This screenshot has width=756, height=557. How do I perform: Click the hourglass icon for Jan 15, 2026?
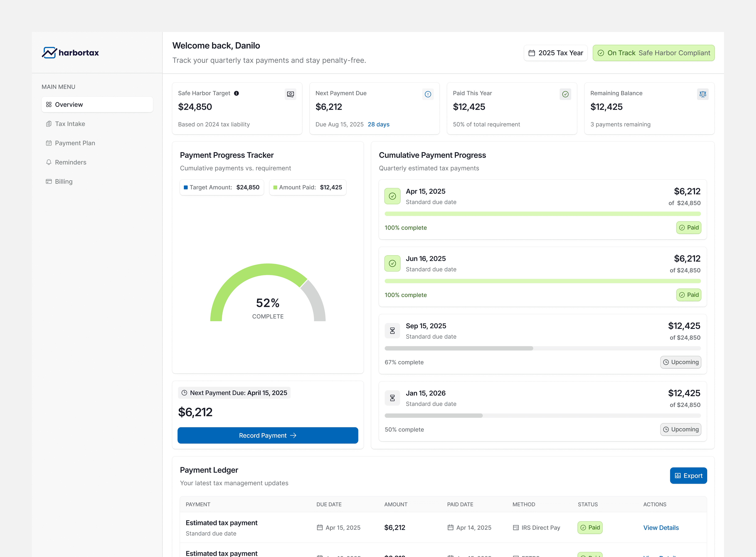pos(393,398)
